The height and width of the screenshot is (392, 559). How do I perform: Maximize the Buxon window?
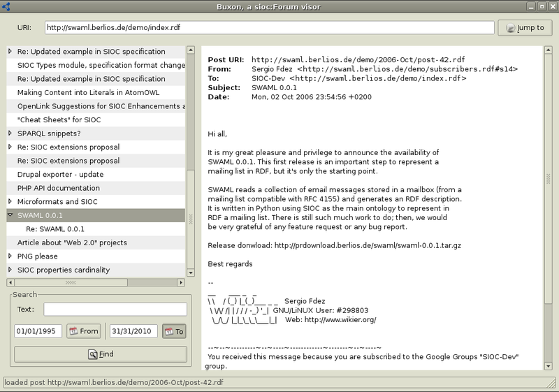click(x=542, y=6)
